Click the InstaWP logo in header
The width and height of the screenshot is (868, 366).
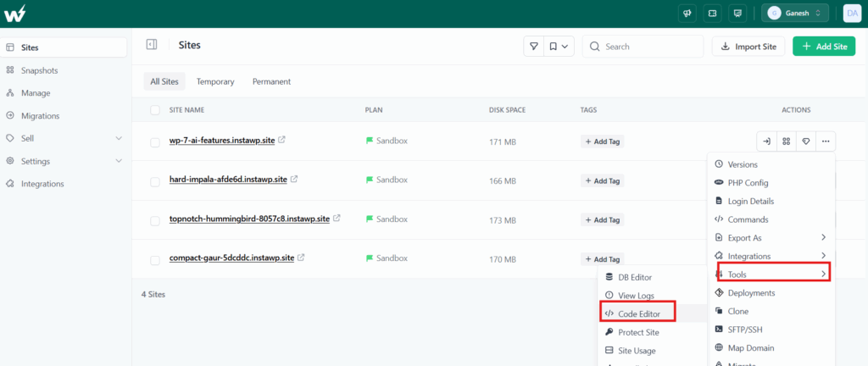point(15,14)
